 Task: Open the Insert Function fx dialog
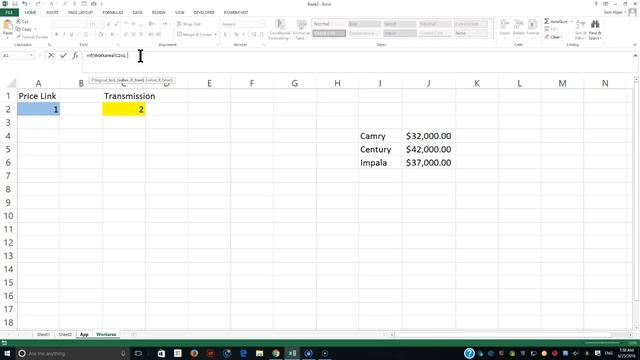[x=75, y=55]
